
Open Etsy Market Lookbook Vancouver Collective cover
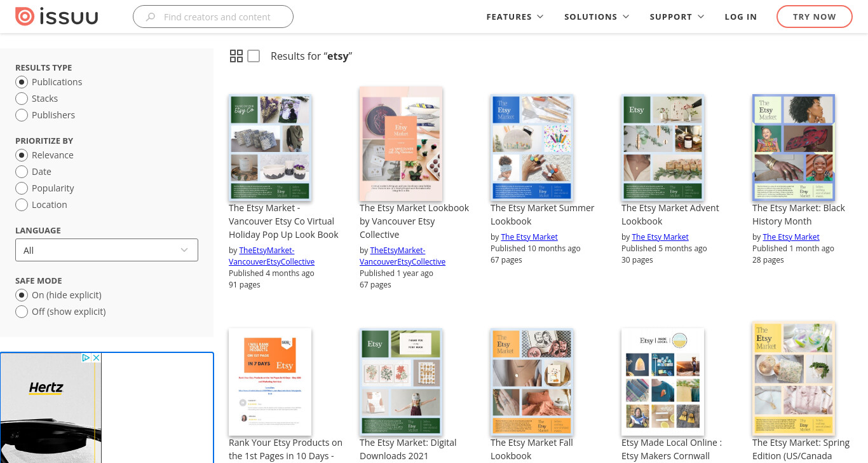[401, 144]
